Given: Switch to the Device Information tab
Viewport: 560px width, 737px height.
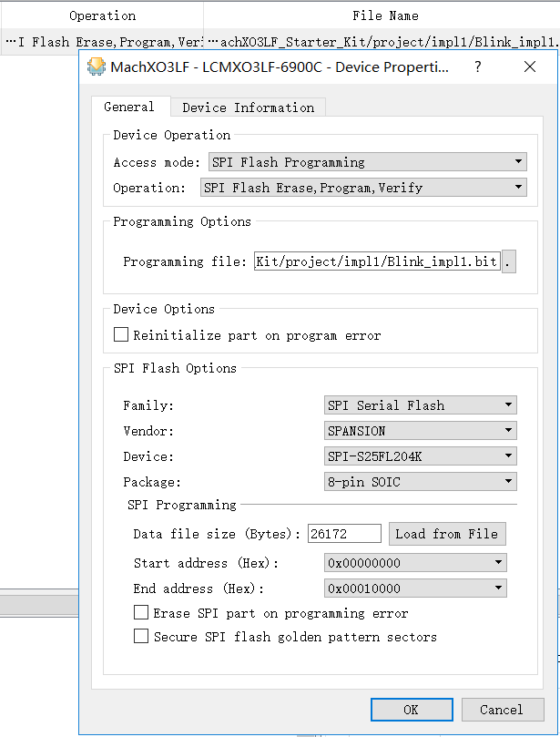Looking at the screenshot, I should [247, 107].
